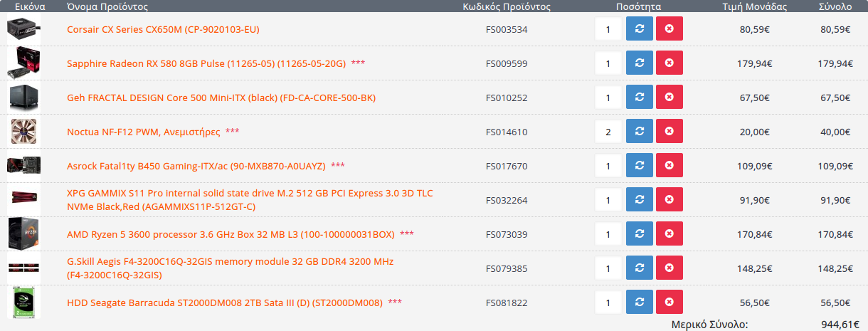Delete Asrock Fatal1ty B450 motherboard

click(x=669, y=166)
